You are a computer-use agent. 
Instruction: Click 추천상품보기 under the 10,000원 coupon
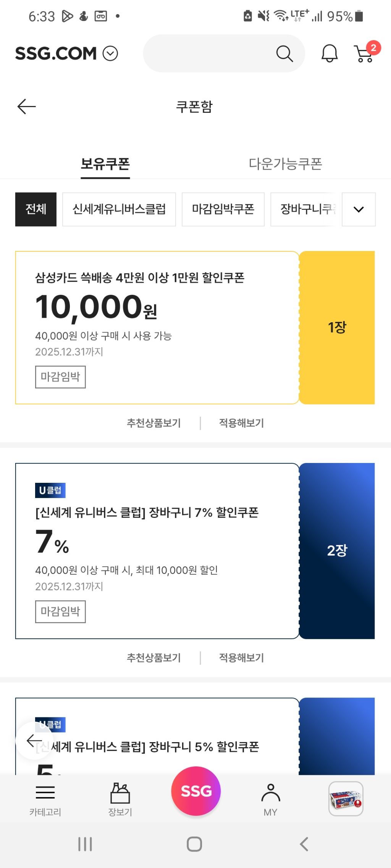tap(153, 423)
